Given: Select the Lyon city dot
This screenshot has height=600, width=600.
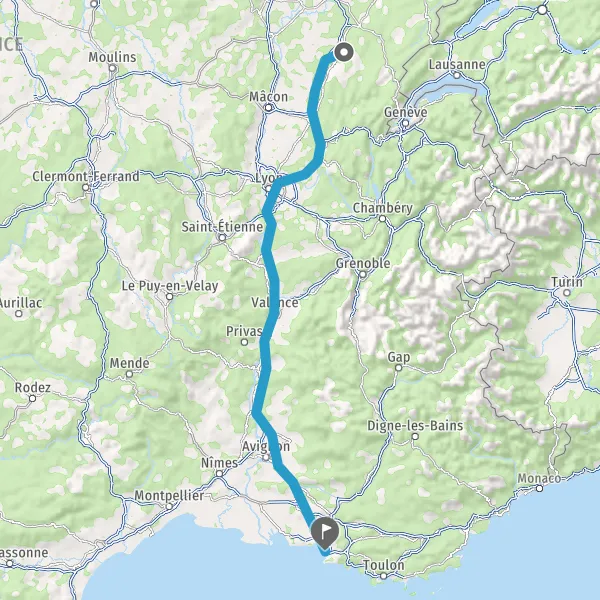Looking at the screenshot, I should [x=268, y=188].
